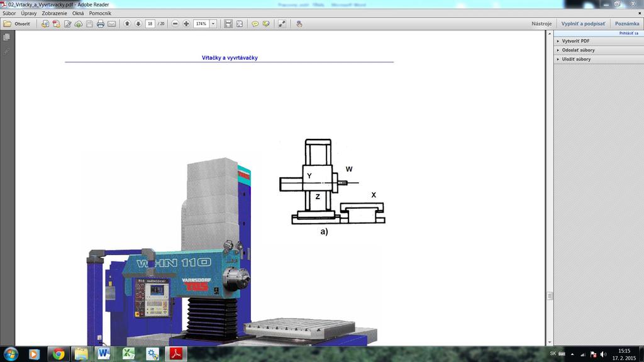
Task: Click the "Vŕtačky a vyvrtávačky" page heading
Action: pos(230,58)
